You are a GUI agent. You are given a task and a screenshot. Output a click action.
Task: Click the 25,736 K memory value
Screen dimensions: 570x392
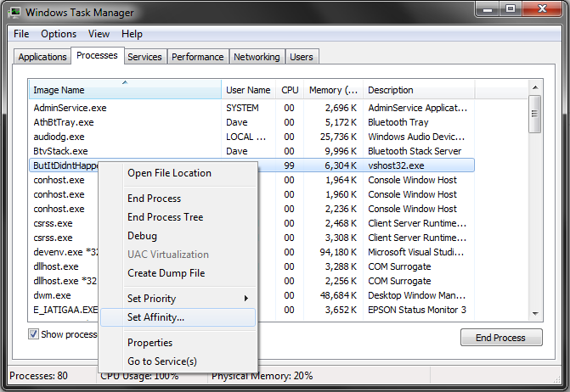point(338,137)
